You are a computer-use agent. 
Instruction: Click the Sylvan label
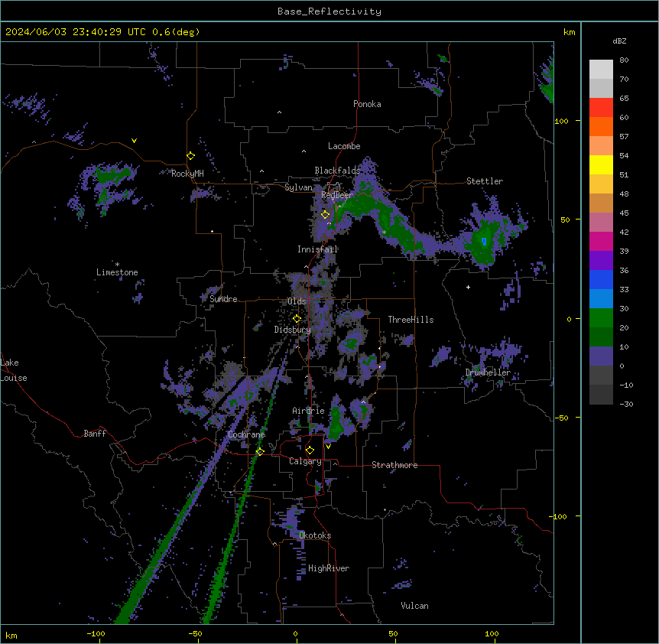298,187
